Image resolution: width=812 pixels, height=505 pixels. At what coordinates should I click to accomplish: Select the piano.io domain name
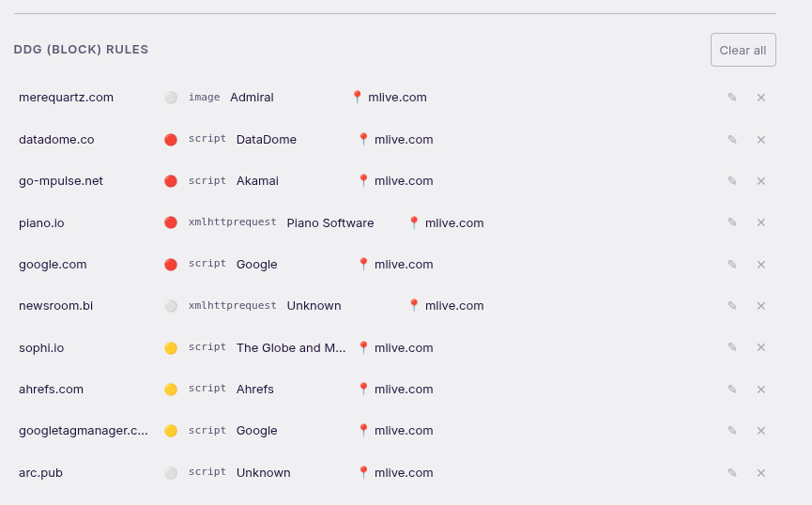click(x=41, y=223)
